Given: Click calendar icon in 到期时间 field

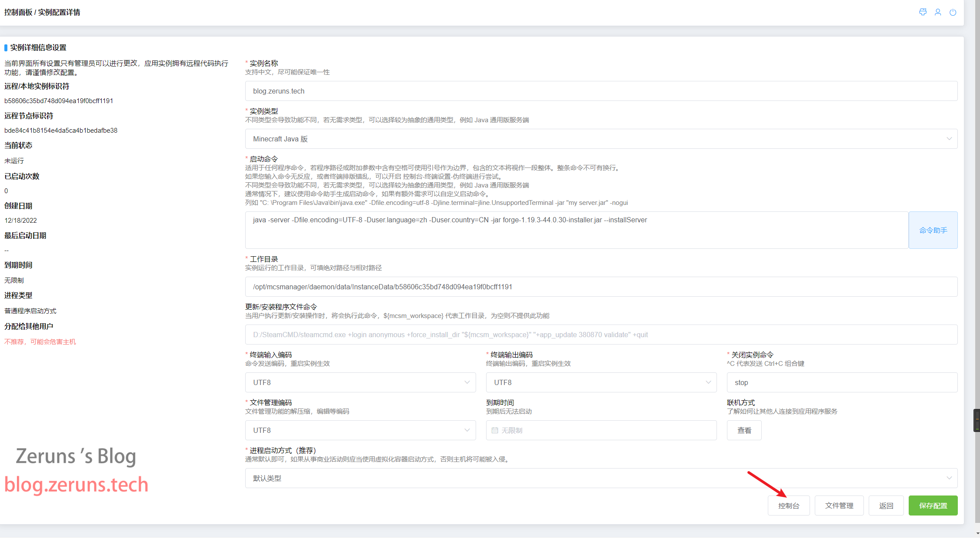Looking at the screenshot, I should (x=495, y=430).
